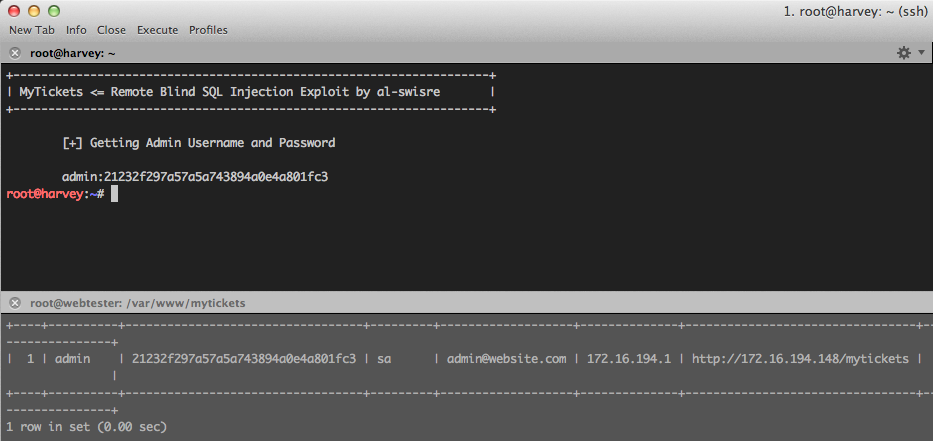Open the Profiles toolbar item
Image resolution: width=933 pixels, height=441 pixels.
tap(208, 30)
